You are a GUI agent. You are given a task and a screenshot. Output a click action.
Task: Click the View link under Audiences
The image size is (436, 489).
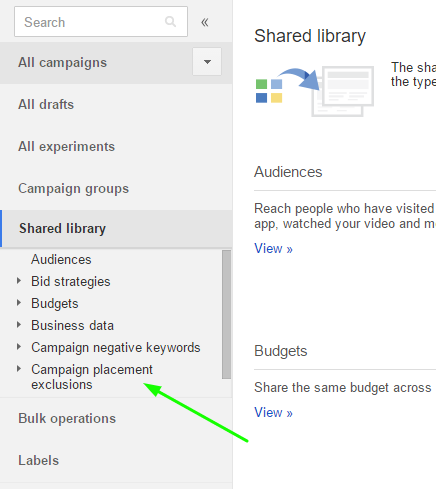(x=273, y=249)
